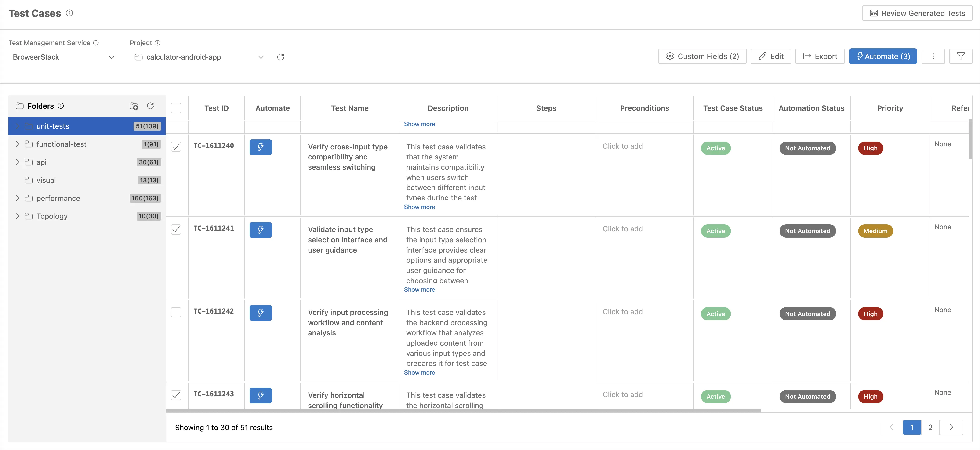
Task: Click the Medium priority badge of TC-1611241
Action: pos(875,231)
